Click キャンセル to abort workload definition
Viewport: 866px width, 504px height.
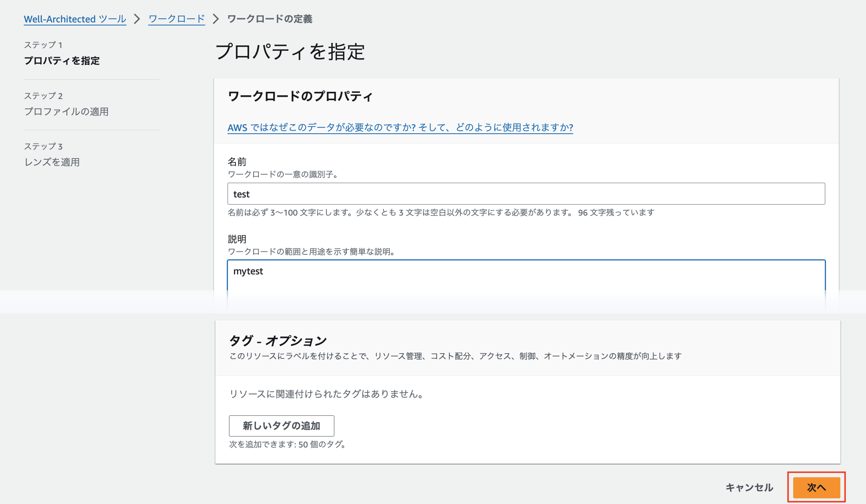click(749, 487)
